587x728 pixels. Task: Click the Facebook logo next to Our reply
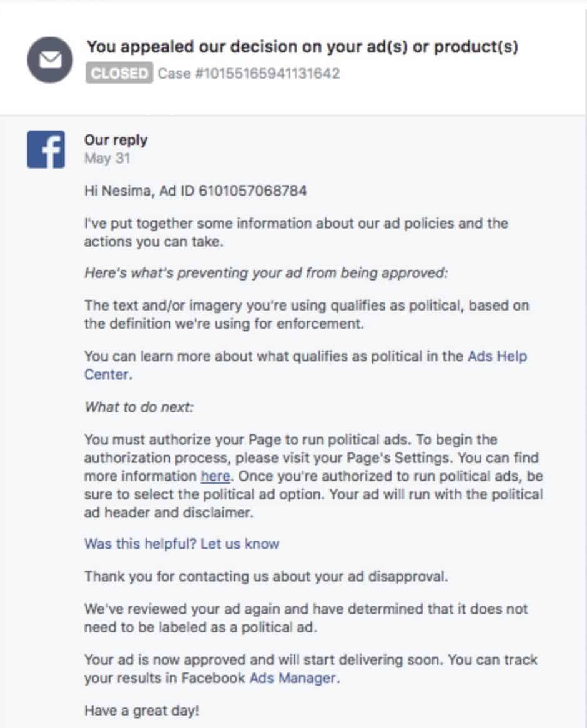(x=46, y=151)
